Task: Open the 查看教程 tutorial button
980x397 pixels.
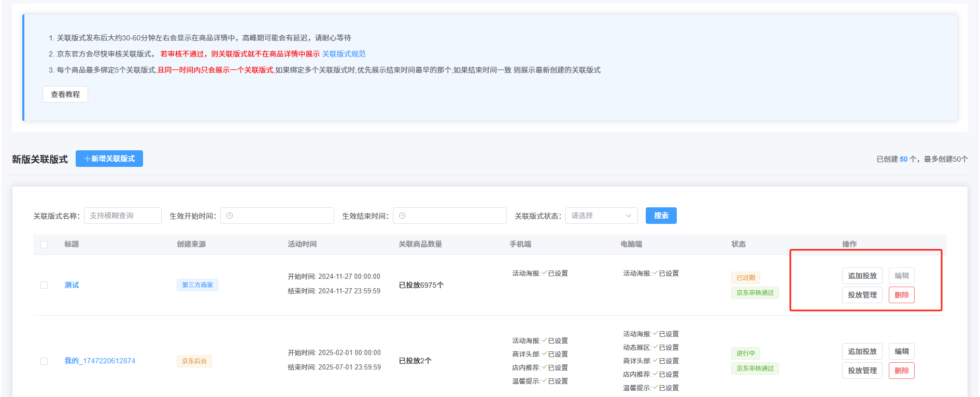Action: 65,94
